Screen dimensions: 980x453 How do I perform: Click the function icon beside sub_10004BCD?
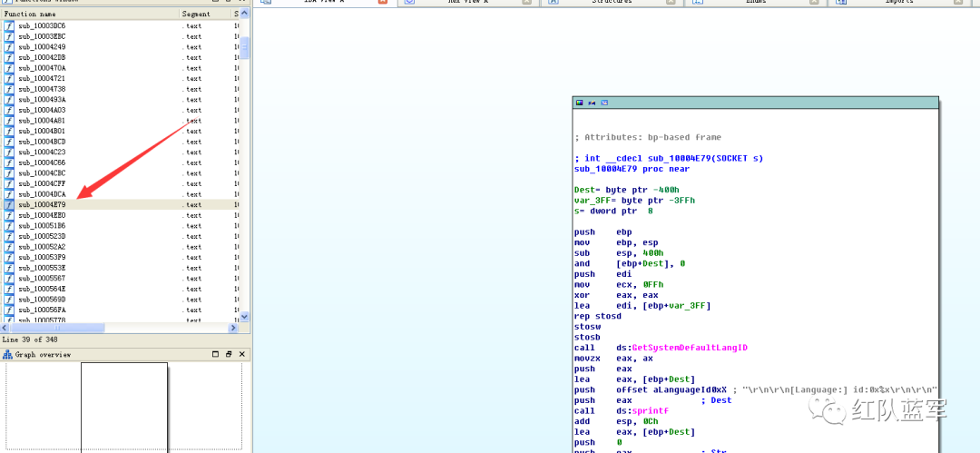click(x=9, y=142)
